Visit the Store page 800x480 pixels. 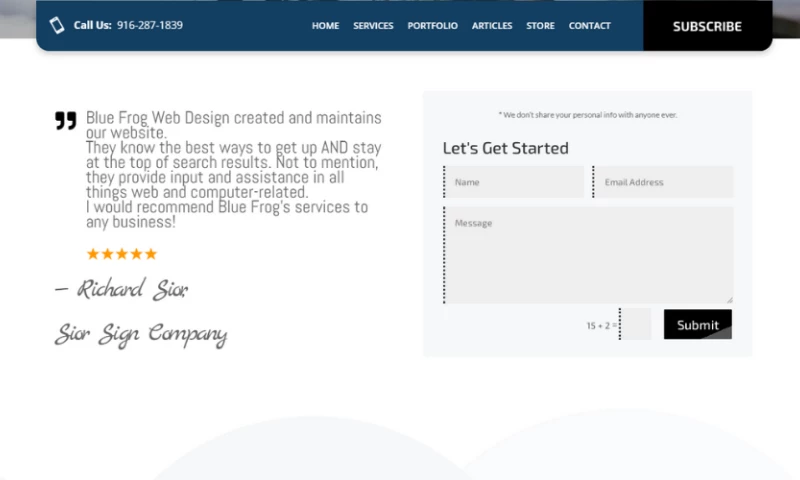(540, 26)
